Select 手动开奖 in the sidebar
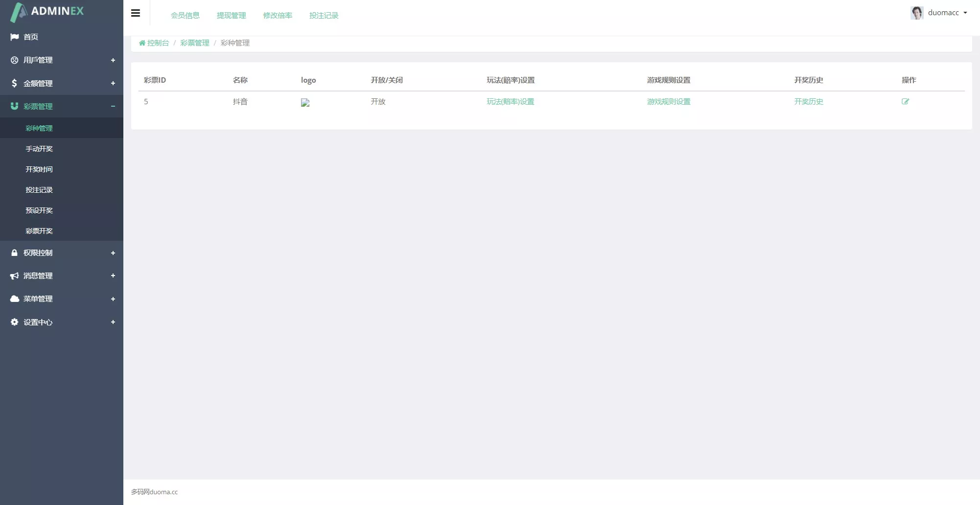This screenshot has height=505, width=980. (x=39, y=149)
